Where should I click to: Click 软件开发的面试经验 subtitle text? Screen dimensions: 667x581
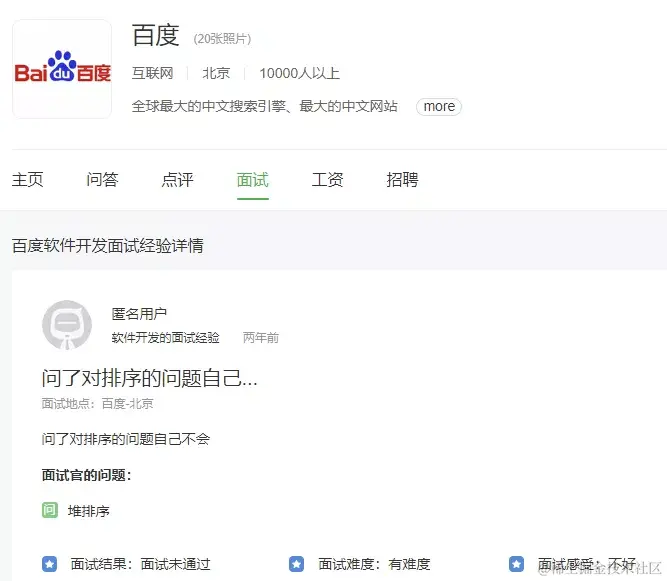[165, 338]
